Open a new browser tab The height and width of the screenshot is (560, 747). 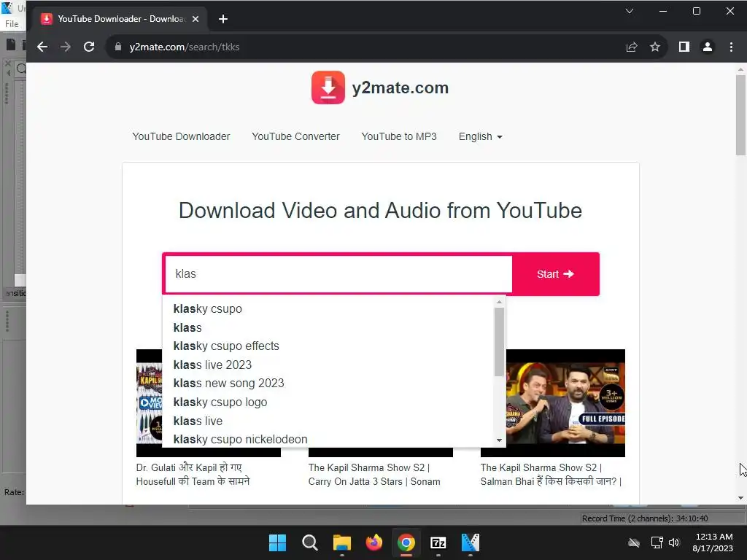pyautogui.click(x=223, y=19)
